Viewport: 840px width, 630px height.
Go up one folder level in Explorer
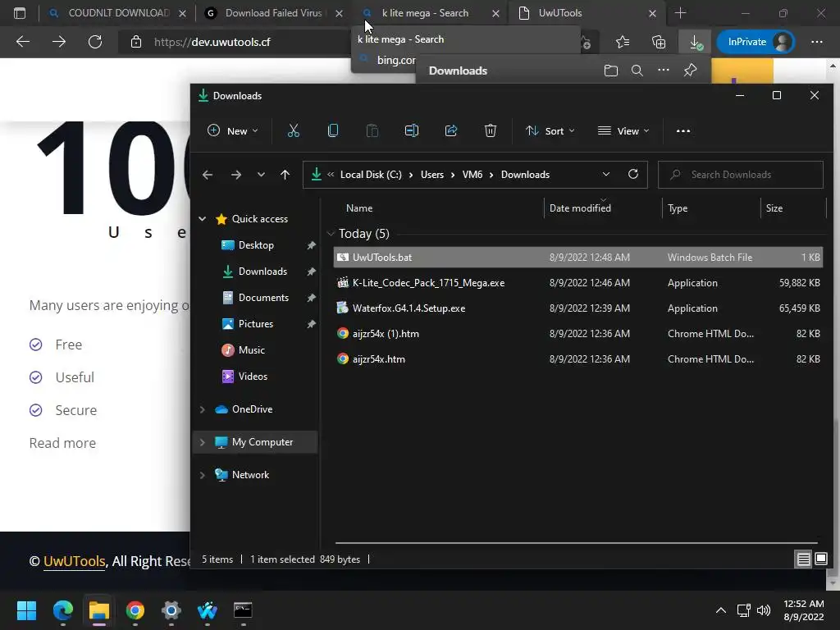tap(285, 175)
